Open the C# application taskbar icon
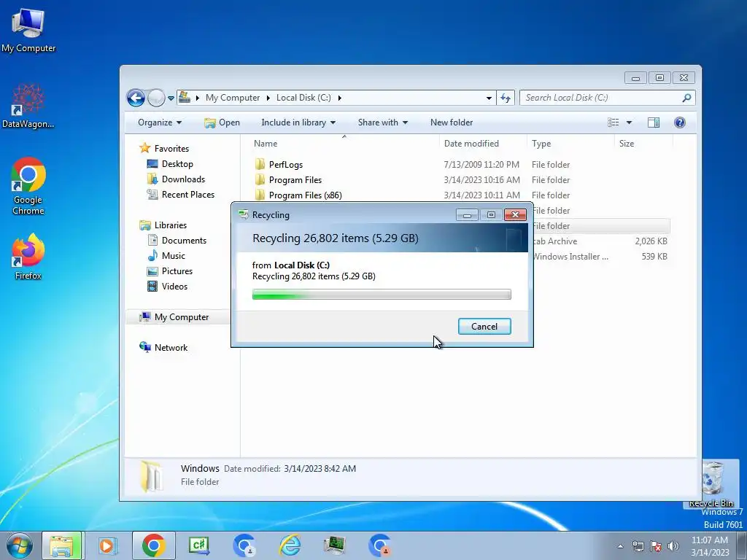Screen dimensions: 747x560 click(198, 545)
